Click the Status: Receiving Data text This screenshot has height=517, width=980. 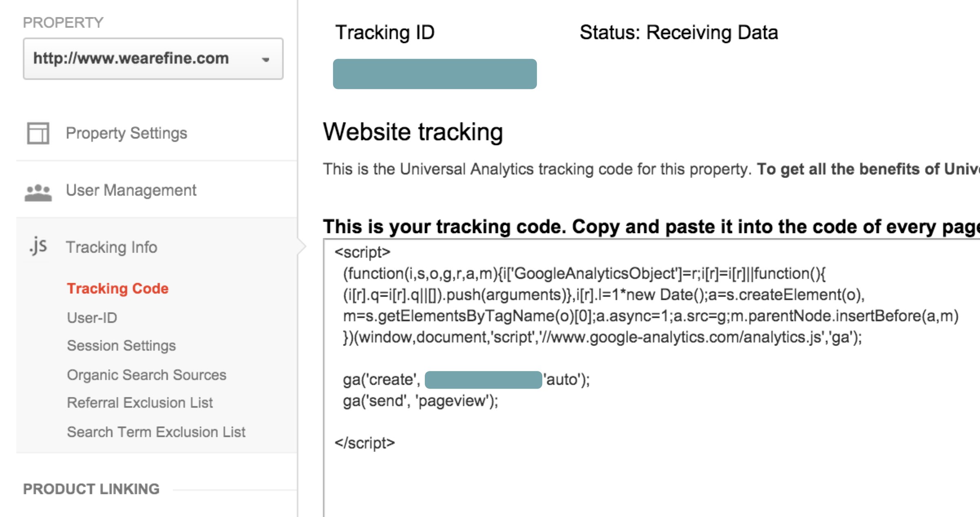point(679,33)
